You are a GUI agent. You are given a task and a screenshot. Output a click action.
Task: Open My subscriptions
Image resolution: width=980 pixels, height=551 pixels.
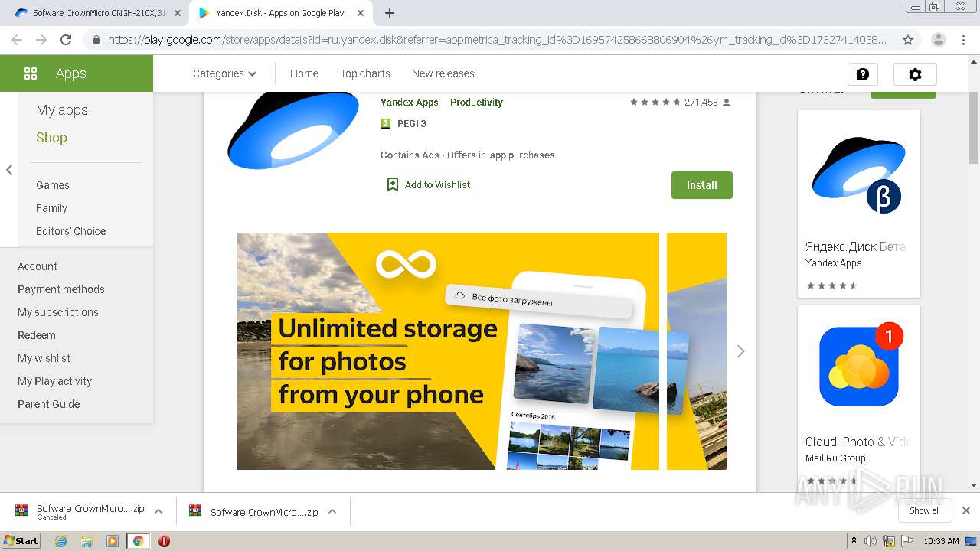58,312
